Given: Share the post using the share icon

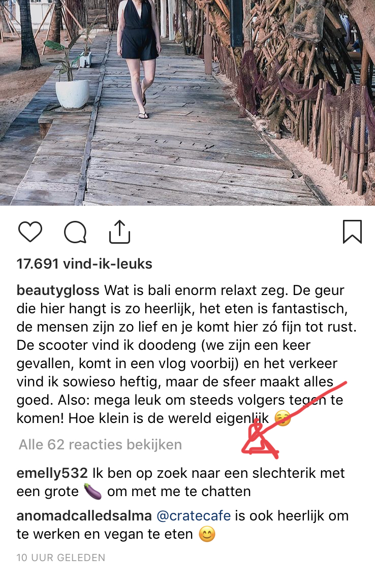Looking at the screenshot, I should click(119, 232).
